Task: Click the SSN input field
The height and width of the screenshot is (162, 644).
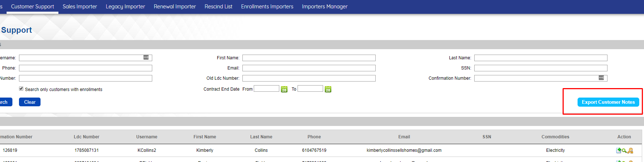Action: (541, 68)
